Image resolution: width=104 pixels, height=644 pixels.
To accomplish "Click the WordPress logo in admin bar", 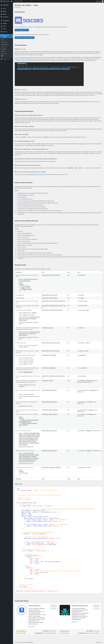I will pos(1,1).
